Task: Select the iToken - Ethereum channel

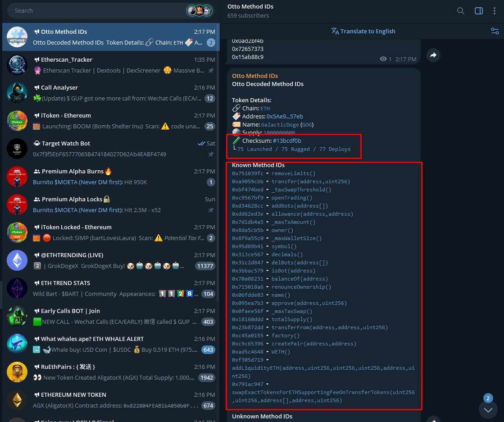Action: [x=111, y=121]
